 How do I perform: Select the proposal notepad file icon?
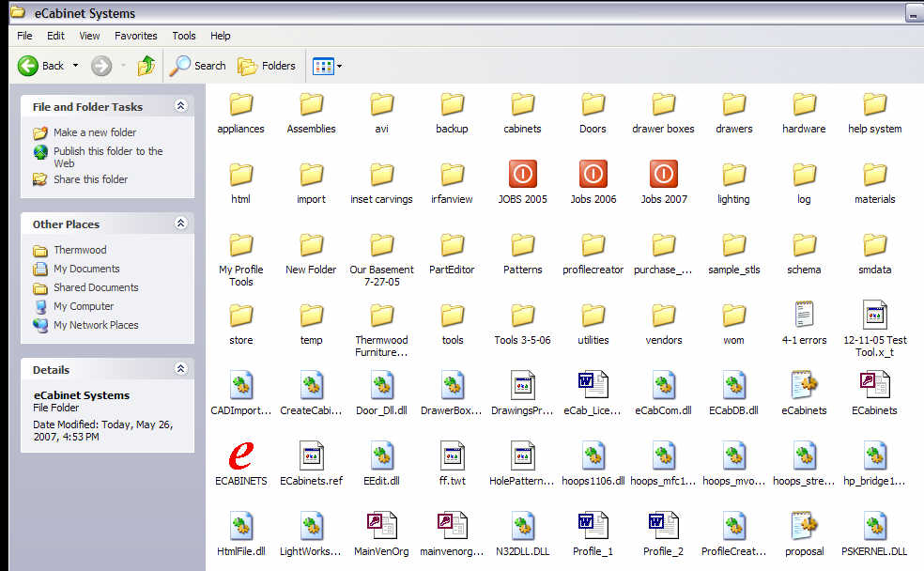(805, 526)
